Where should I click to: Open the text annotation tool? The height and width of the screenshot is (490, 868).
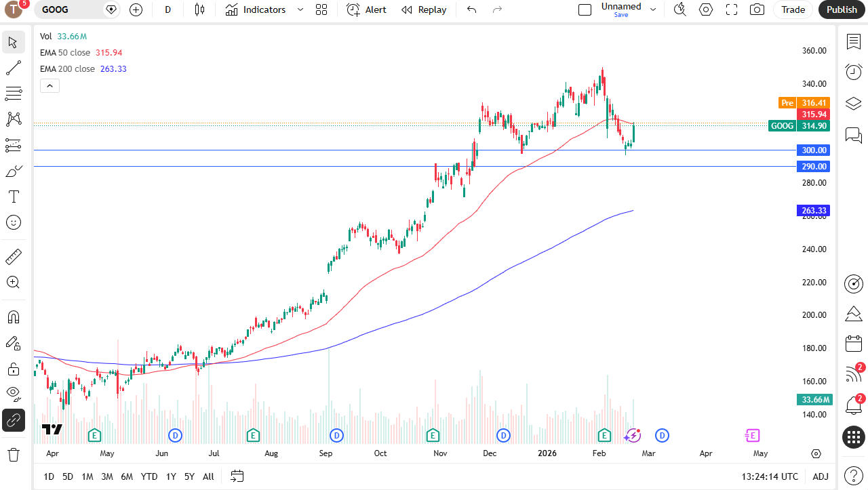click(14, 197)
